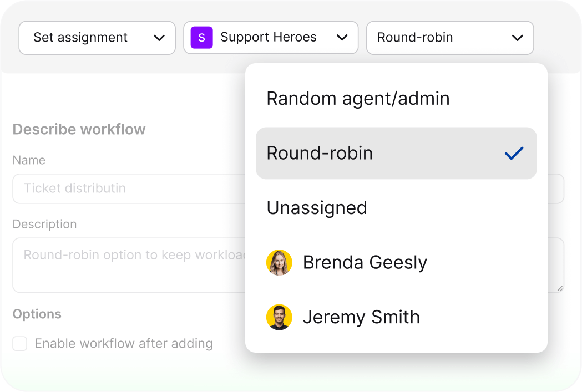Click the chevron on the Set assignment dropdown
This screenshot has height=392, width=582.
click(160, 38)
